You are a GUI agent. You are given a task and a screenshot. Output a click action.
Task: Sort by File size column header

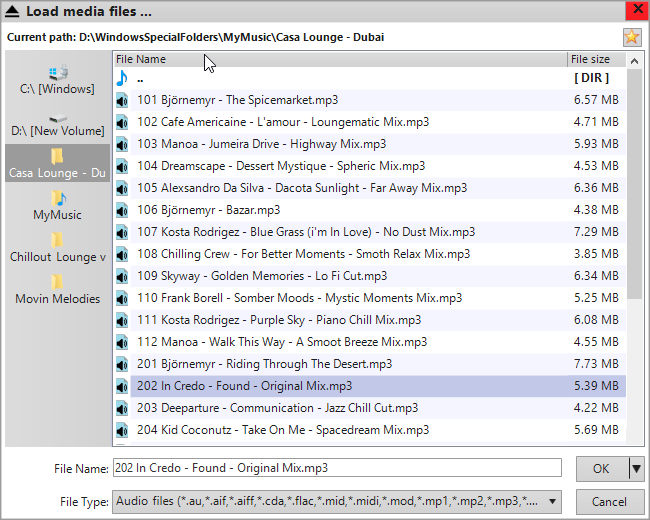click(596, 60)
